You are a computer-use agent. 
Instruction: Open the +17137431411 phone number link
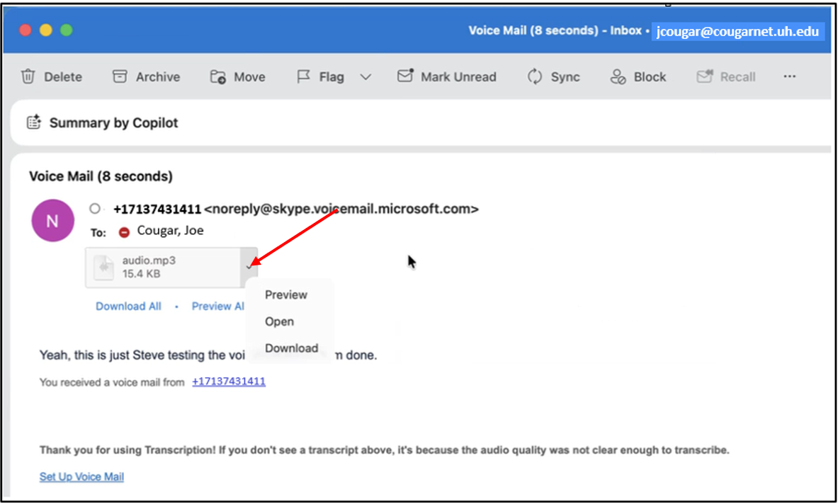coord(229,382)
